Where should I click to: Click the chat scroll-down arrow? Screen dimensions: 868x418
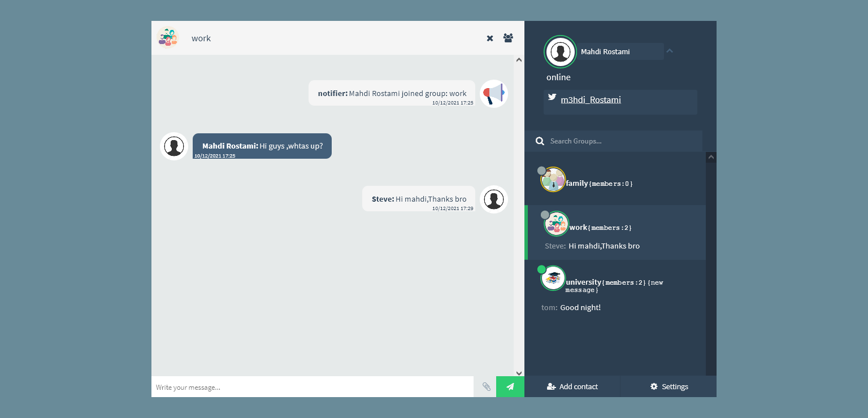519,373
